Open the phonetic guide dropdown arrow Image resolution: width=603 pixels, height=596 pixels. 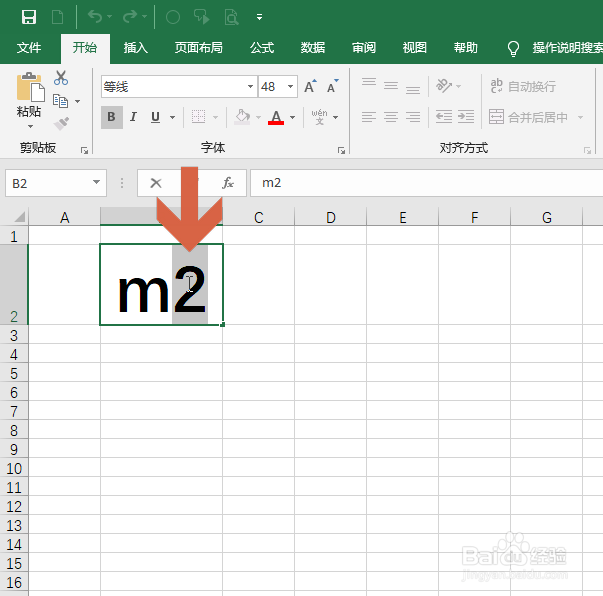tap(336, 117)
